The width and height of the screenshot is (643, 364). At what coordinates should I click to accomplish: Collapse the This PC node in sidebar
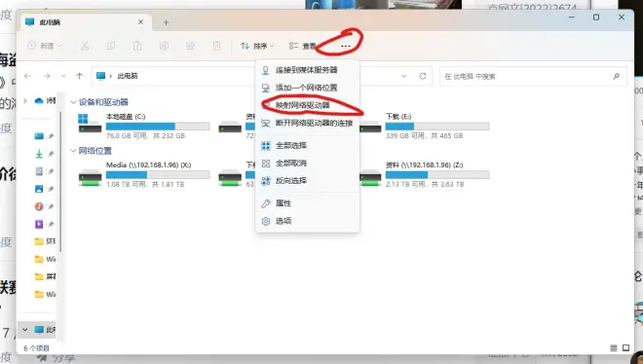pyautogui.click(x=25, y=330)
